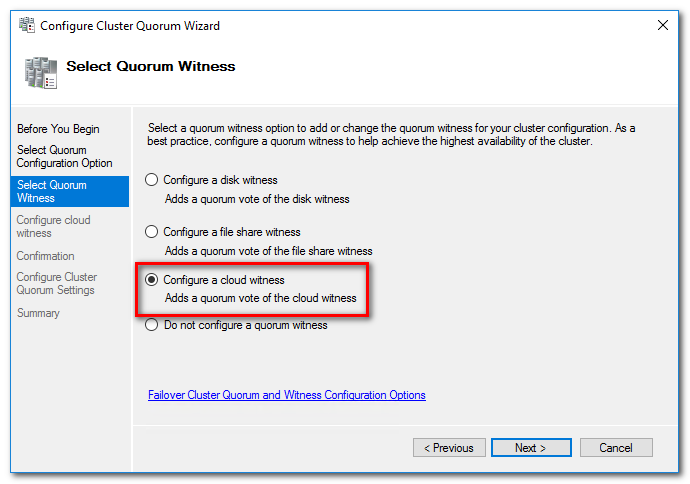Cancel the wizard
Image resolution: width=690 pixels, height=484 pixels.
coord(616,448)
